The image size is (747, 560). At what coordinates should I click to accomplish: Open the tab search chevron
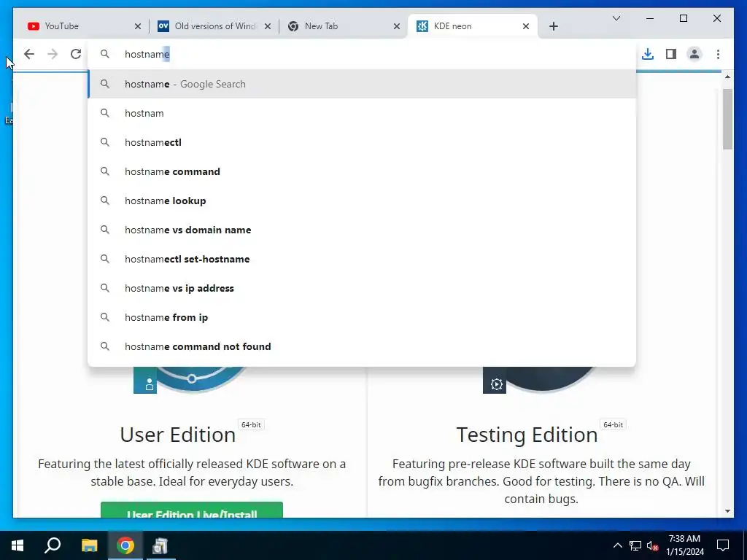pos(616,18)
